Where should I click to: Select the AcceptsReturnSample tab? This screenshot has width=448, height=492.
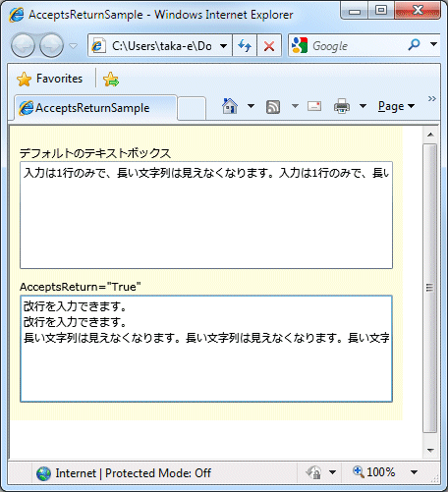click(x=95, y=108)
